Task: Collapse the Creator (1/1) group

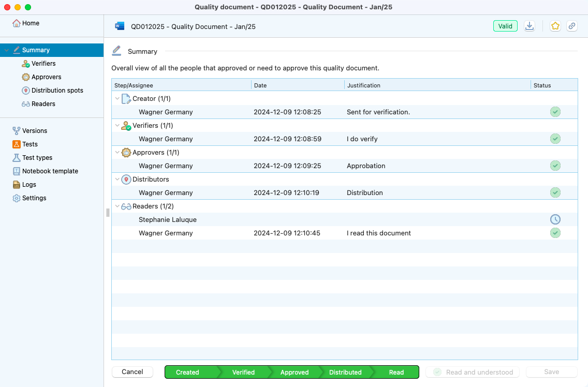Action: click(x=117, y=99)
